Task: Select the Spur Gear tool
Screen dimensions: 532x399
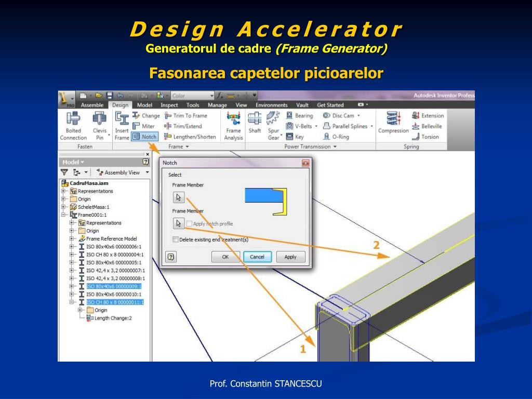Action: pos(273,126)
